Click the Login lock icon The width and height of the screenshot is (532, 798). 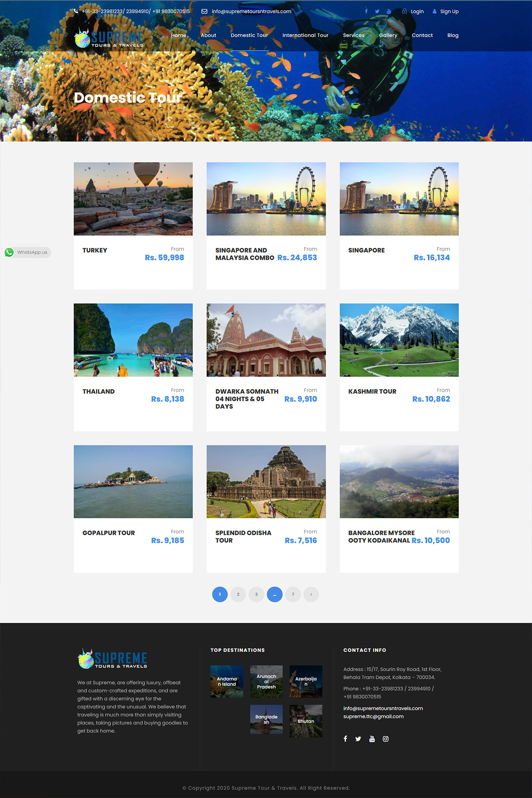(x=404, y=11)
